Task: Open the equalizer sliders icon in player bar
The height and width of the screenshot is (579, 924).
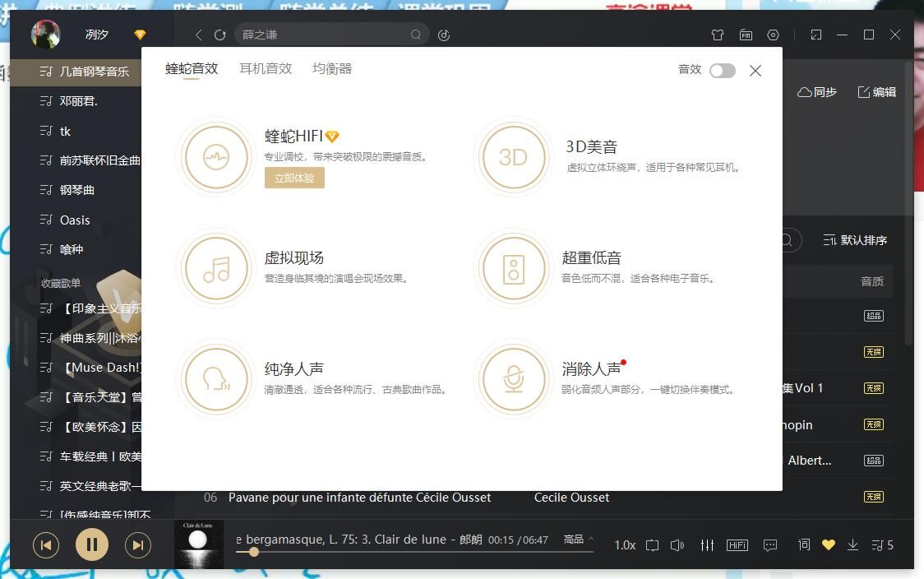Action: click(707, 545)
